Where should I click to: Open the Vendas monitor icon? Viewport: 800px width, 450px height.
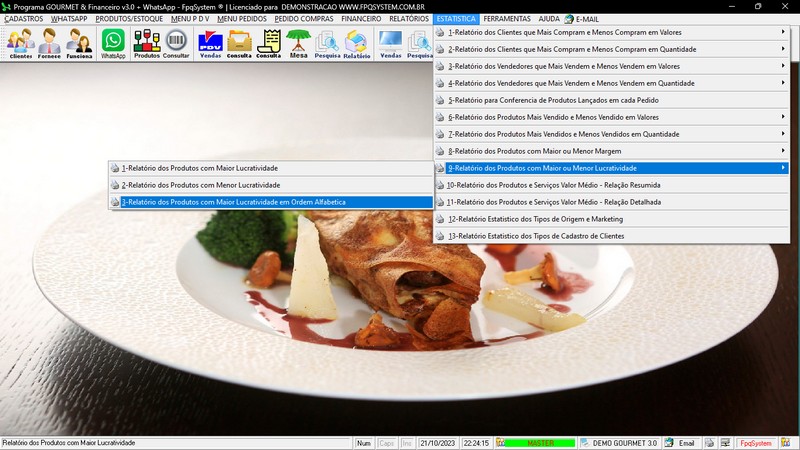(x=391, y=43)
